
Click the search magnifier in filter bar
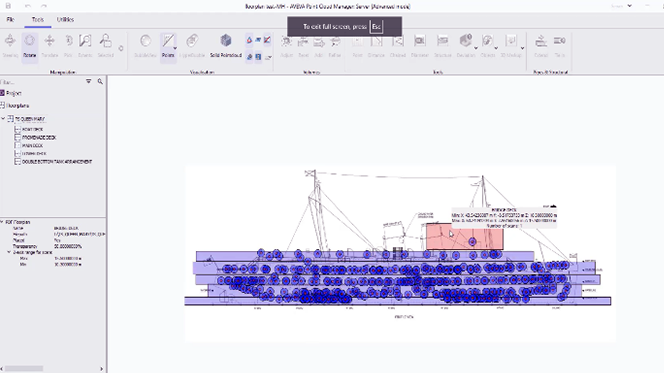pyautogui.click(x=100, y=81)
